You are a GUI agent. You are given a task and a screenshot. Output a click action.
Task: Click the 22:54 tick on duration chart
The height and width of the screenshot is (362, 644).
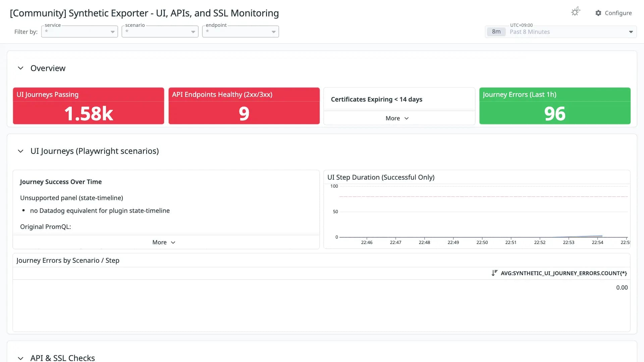597,242
